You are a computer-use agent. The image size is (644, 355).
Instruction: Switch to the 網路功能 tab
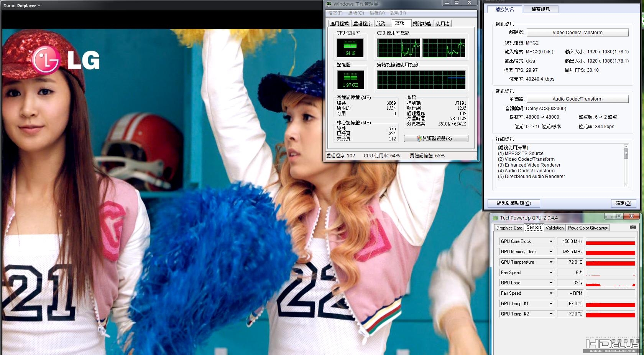point(422,24)
